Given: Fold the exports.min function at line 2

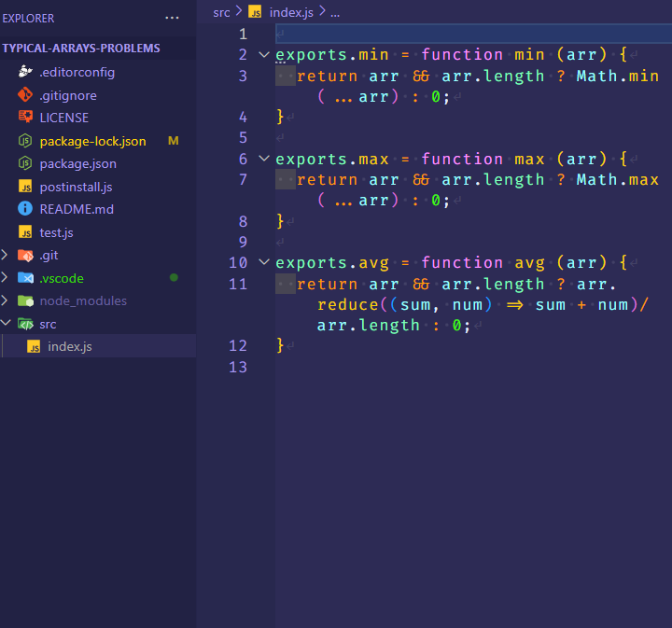Looking at the screenshot, I should (x=264, y=54).
